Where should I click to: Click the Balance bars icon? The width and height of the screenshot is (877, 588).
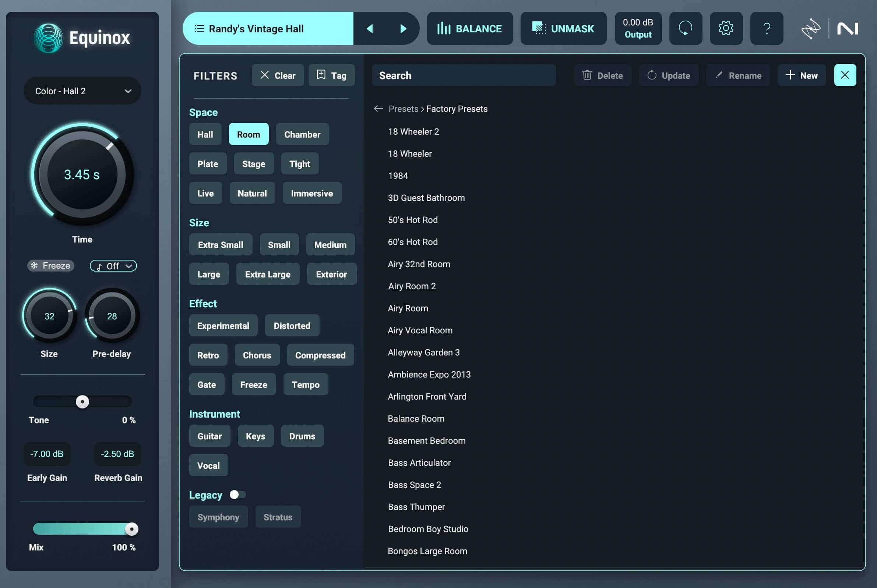tap(443, 28)
